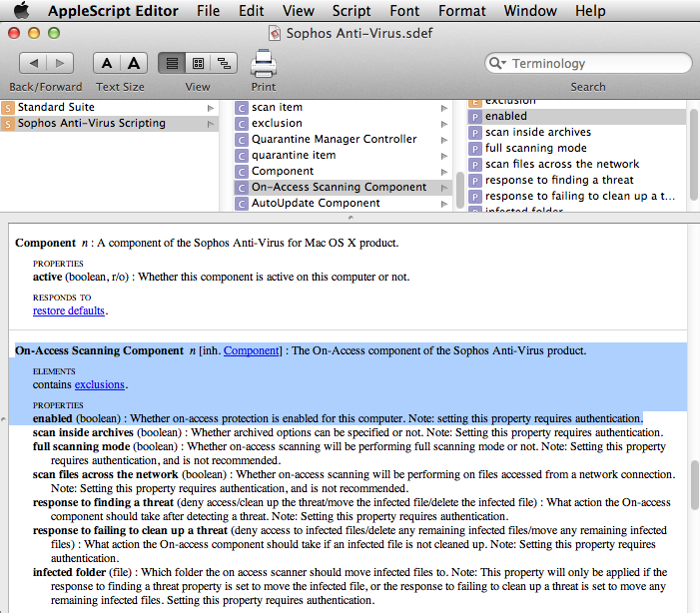Select scan inside archives property

click(576, 132)
